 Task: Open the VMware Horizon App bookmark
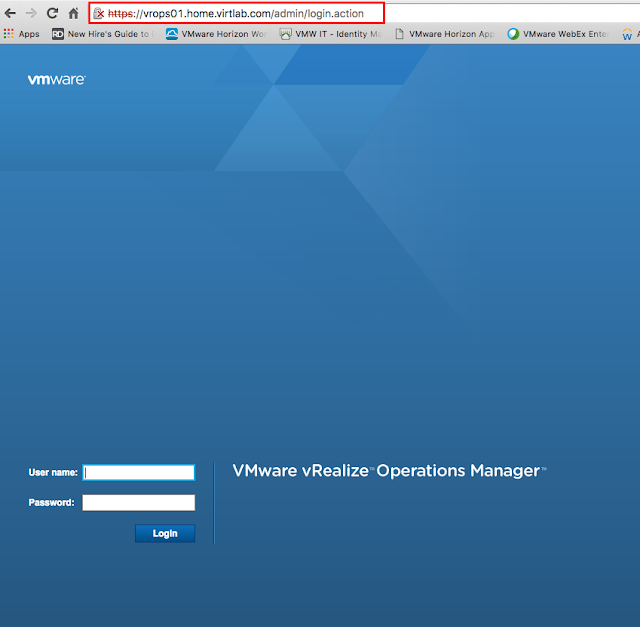[445, 34]
